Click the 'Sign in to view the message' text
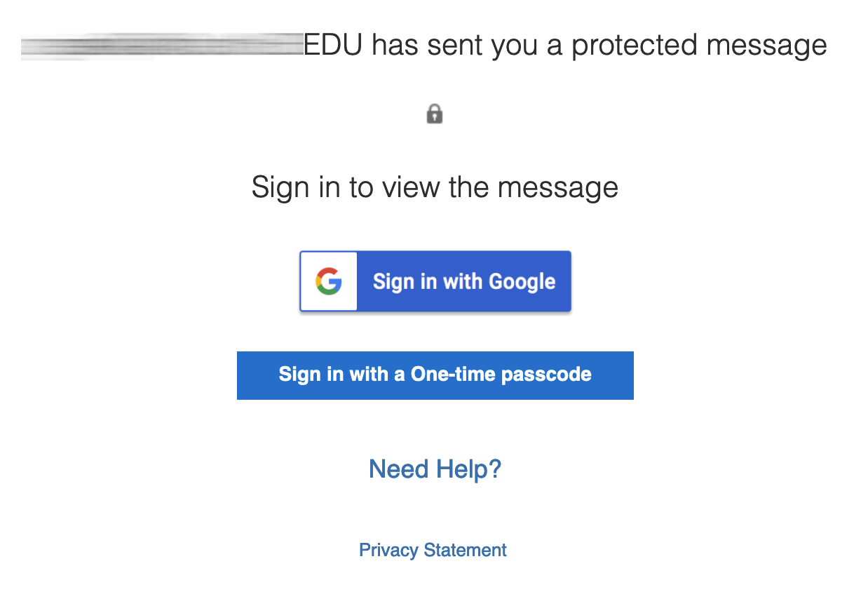 coord(435,187)
